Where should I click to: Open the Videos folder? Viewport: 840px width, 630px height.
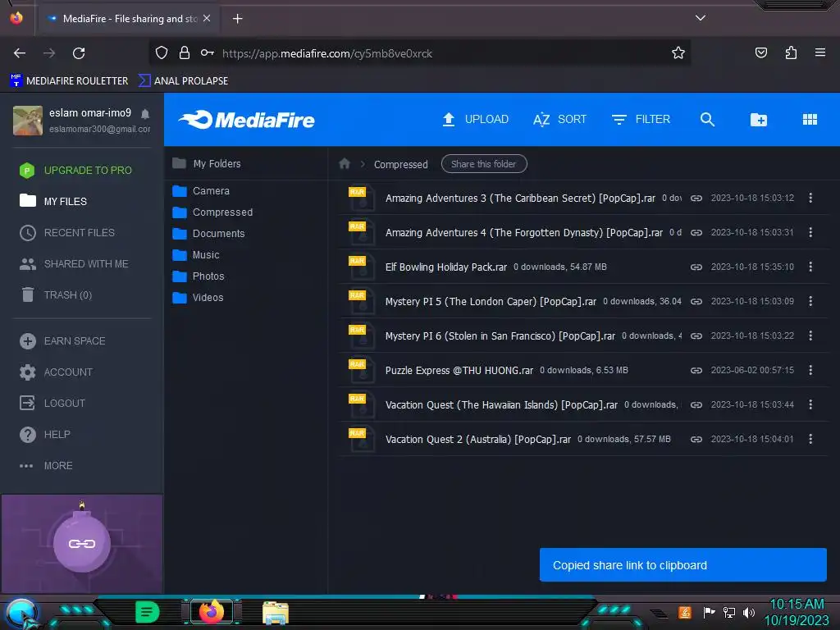[x=198, y=297]
